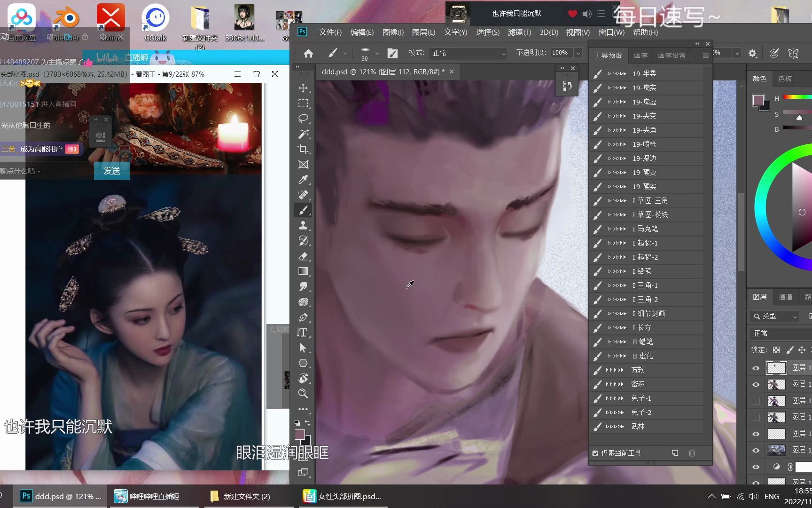Select the Smudge tool
The height and width of the screenshot is (508, 812).
click(303, 286)
